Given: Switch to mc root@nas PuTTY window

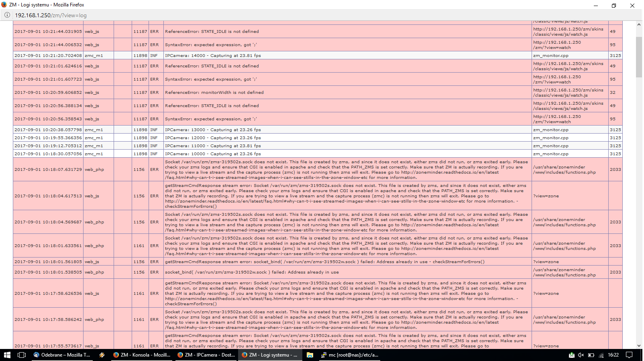Looking at the screenshot, I should pyautogui.click(x=350, y=355).
